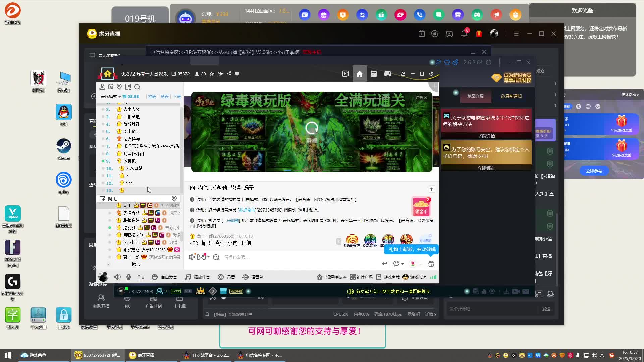Switch to the 最新通知 tab

point(511,96)
